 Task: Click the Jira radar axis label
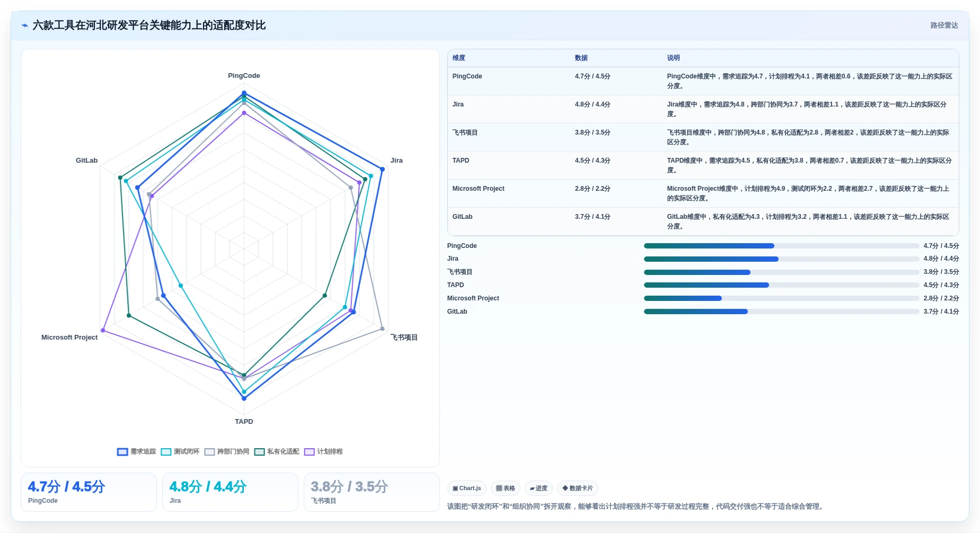(396, 161)
